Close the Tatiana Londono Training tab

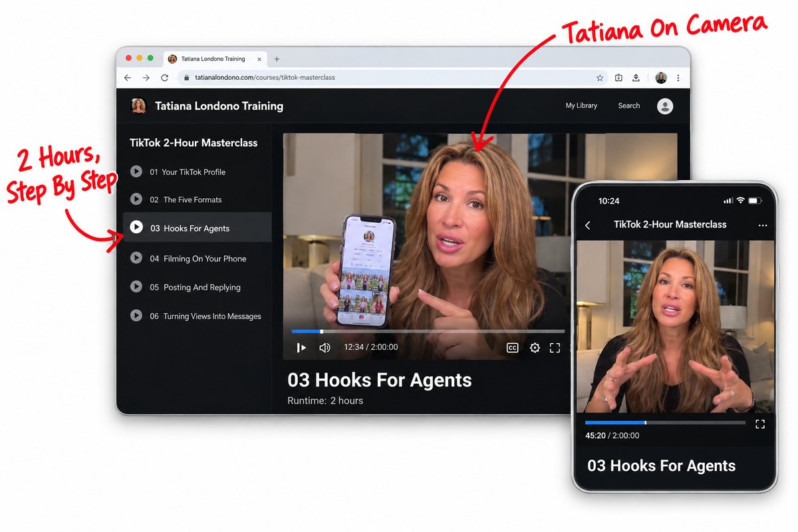coord(259,59)
